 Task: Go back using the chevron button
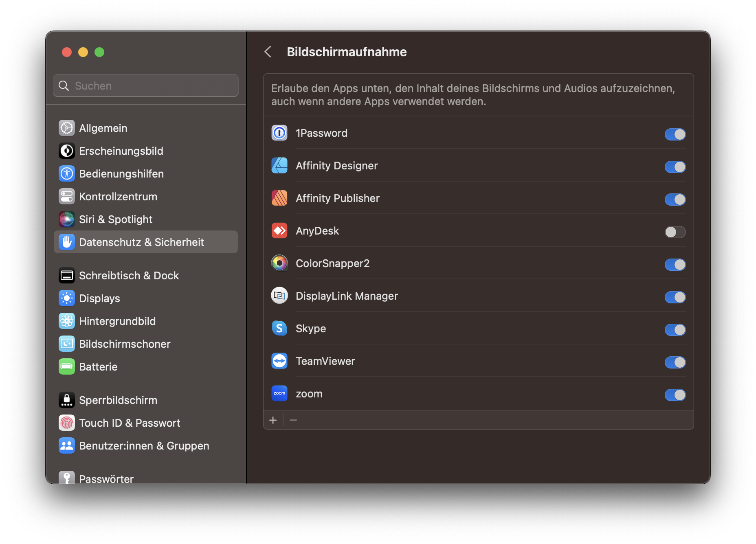pyautogui.click(x=268, y=52)
